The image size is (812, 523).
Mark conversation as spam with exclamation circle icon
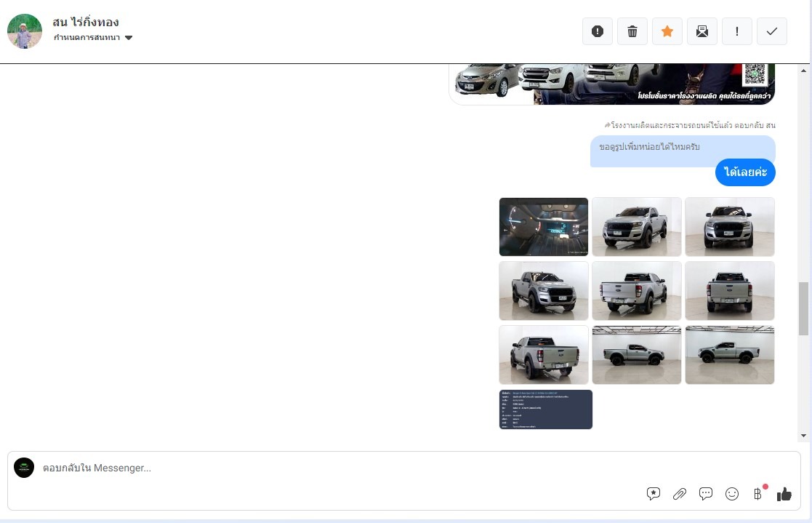(x=597, y=31)
